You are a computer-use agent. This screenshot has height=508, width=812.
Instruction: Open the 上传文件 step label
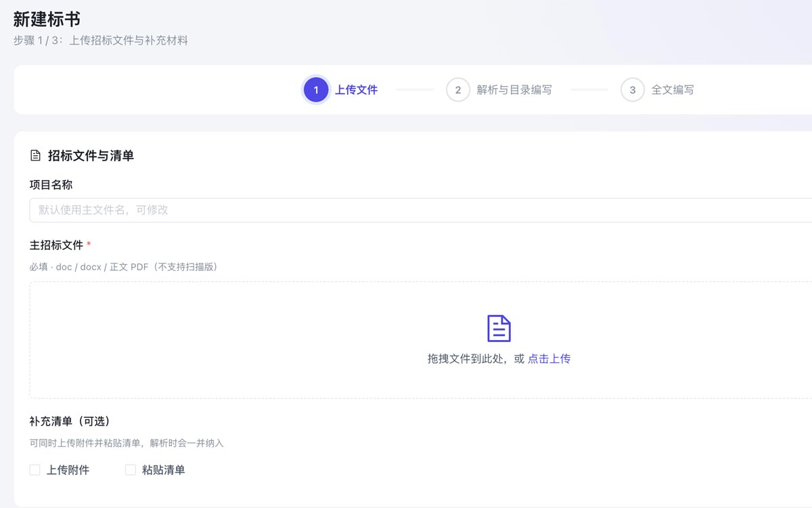357,89
